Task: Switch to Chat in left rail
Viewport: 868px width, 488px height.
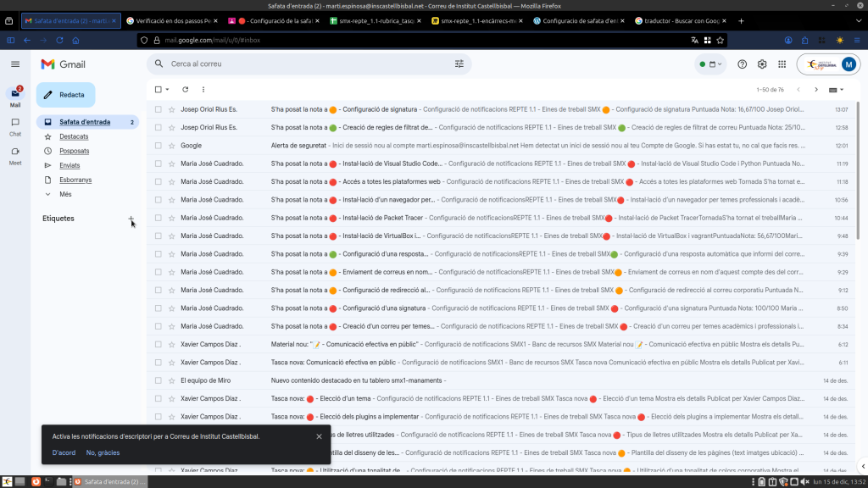Action: pos(15,126)
